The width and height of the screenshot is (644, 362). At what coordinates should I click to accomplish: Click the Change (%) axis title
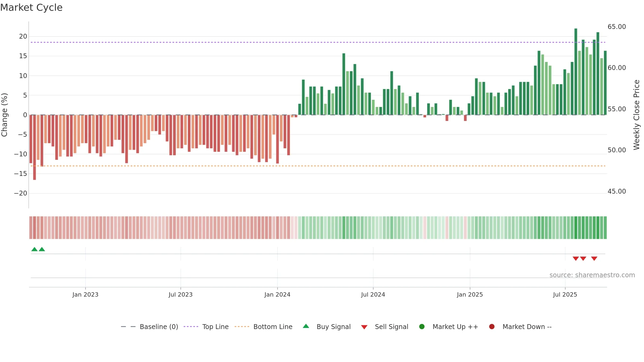pyautogui.click(x=4, y=115)
